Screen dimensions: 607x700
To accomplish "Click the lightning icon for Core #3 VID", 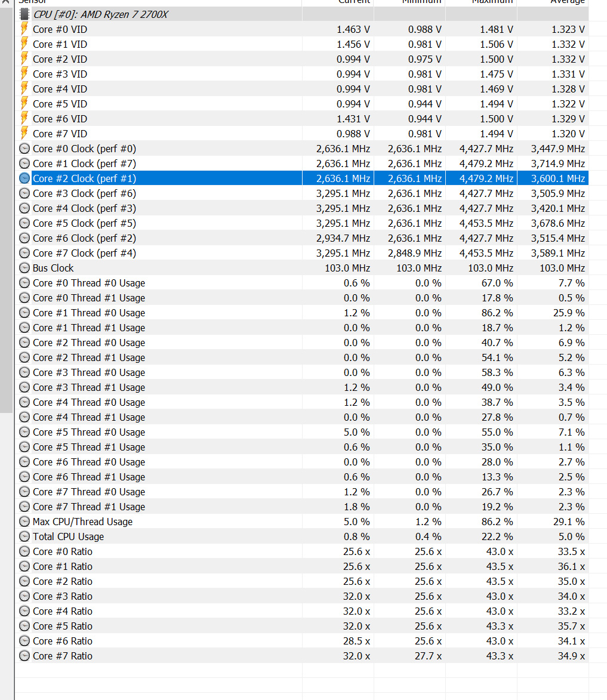I will [24, 74].
